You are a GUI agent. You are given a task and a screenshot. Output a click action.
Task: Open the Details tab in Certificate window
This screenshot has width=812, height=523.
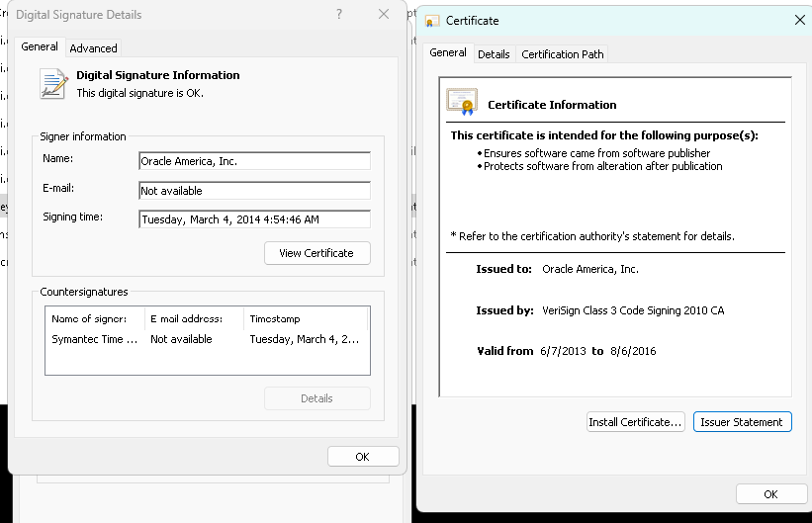494,54
